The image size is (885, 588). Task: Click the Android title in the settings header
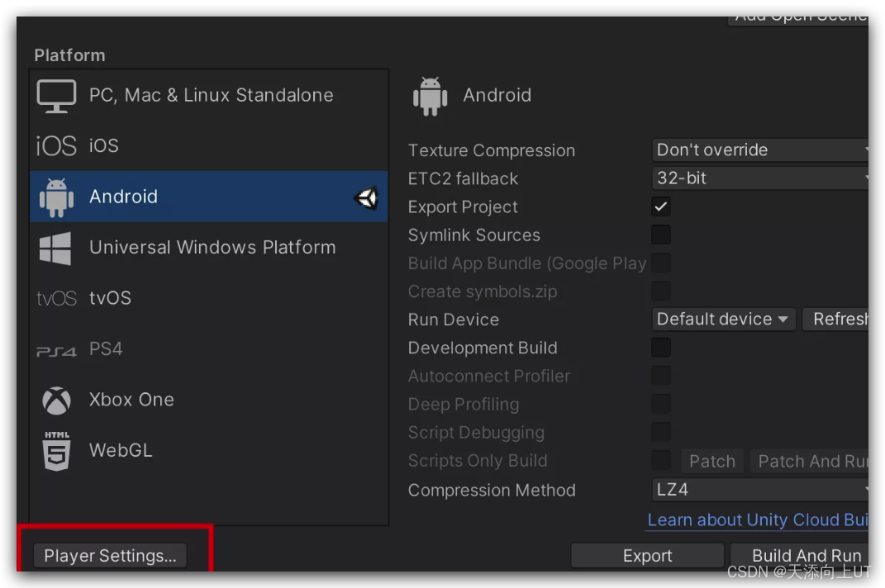click(x=497, y=95)
